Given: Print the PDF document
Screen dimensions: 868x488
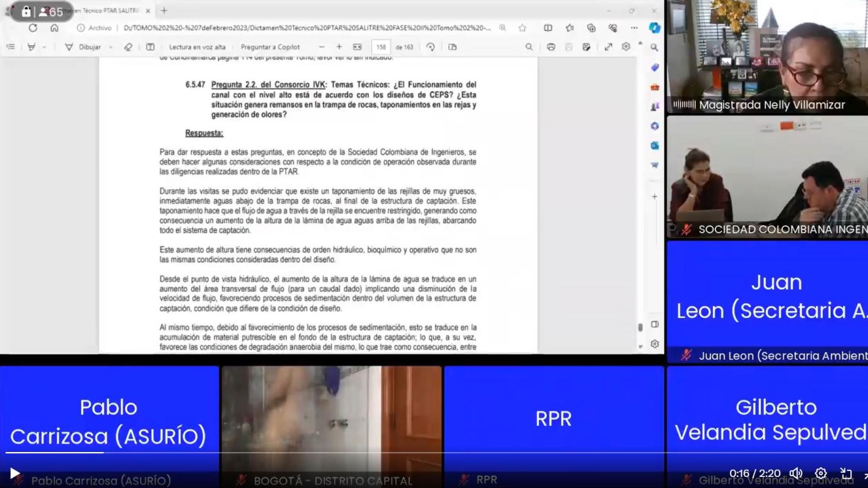Looking at the screenshot, I should [x=551, y=47].
